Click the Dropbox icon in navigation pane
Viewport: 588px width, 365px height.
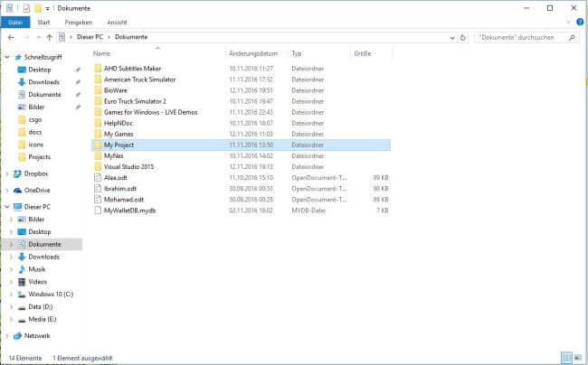pyautogui.click(x=17, y=173)
